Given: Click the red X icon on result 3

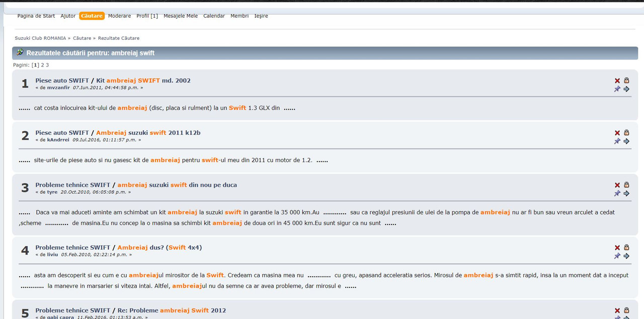Looking at the screenshot, I should pyautogui.click(x=617, y=185).
